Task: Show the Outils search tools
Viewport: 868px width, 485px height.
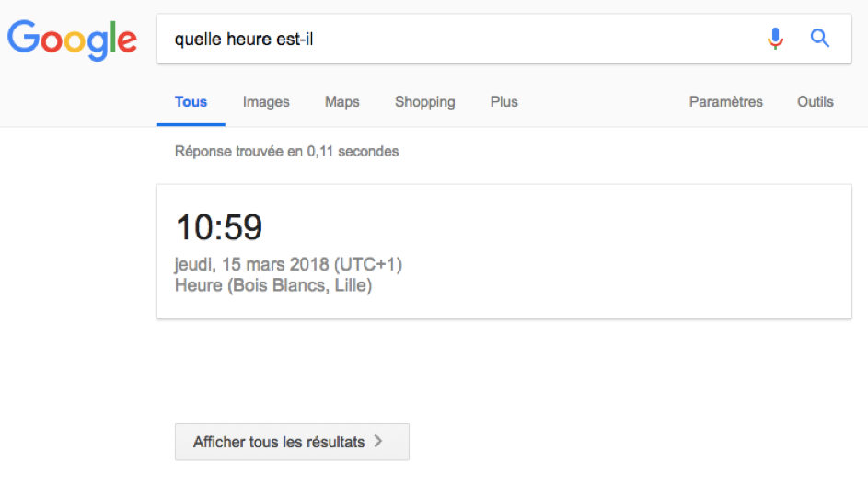Action: click(816, 102)
